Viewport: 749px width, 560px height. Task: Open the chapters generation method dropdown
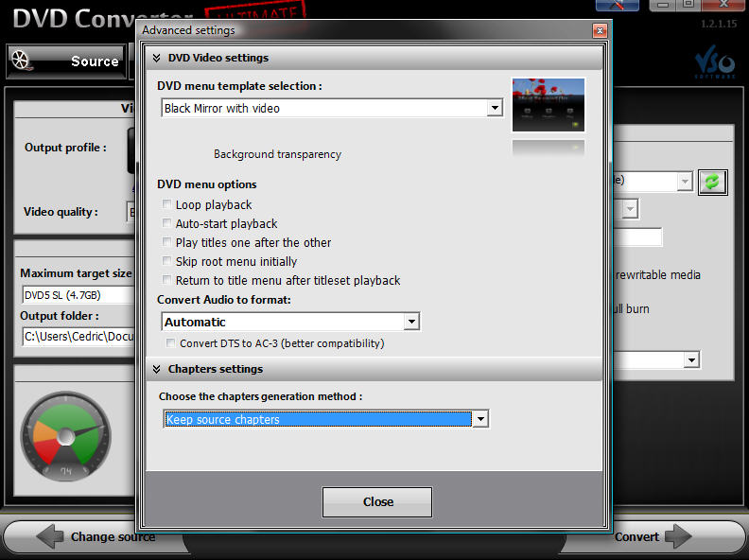[x=480, y=419]
